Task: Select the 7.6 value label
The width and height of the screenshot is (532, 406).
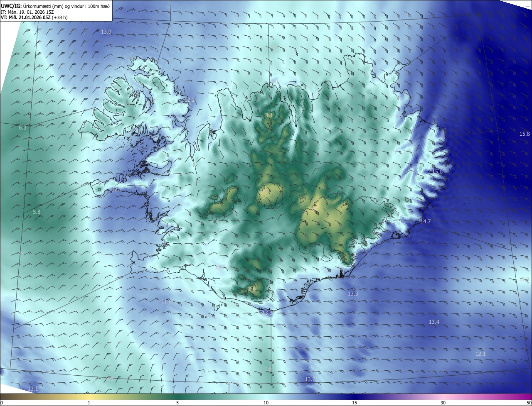Action: coord(268,369)
